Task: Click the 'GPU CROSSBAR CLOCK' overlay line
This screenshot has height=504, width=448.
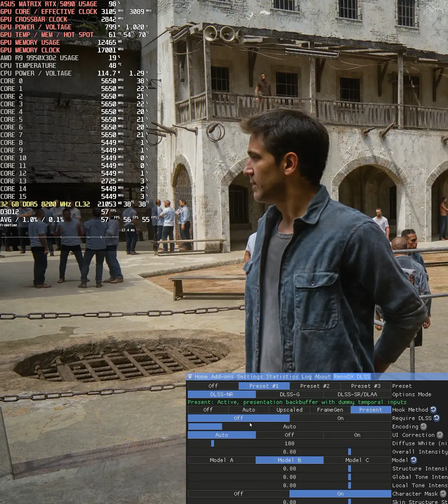Action: (62, 19)
